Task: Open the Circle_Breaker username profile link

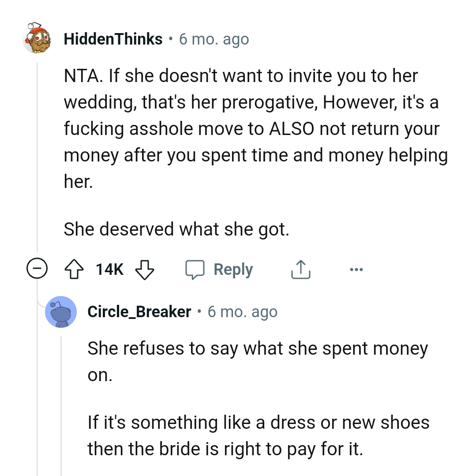Action: (139, 311)
